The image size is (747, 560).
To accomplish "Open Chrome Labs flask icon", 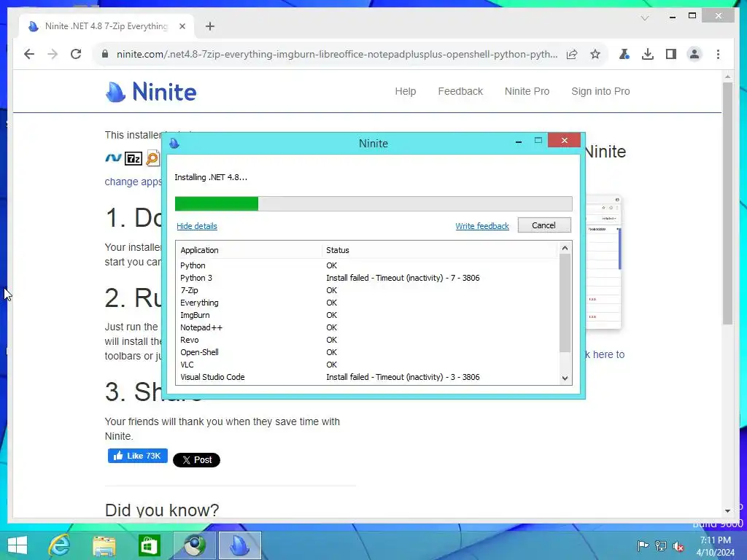I will tap(624, 54).
